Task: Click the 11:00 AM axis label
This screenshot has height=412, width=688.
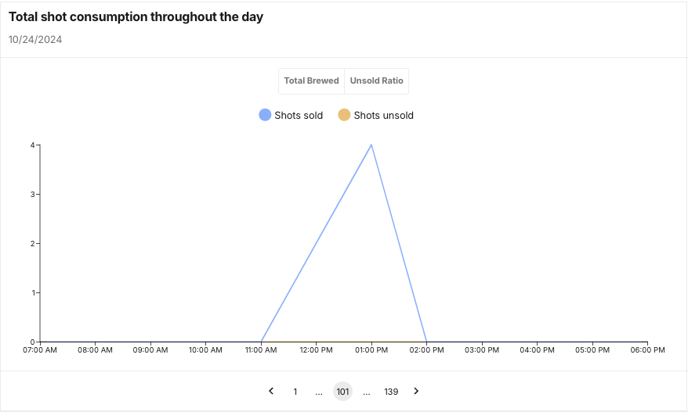Action: (261, 350)
